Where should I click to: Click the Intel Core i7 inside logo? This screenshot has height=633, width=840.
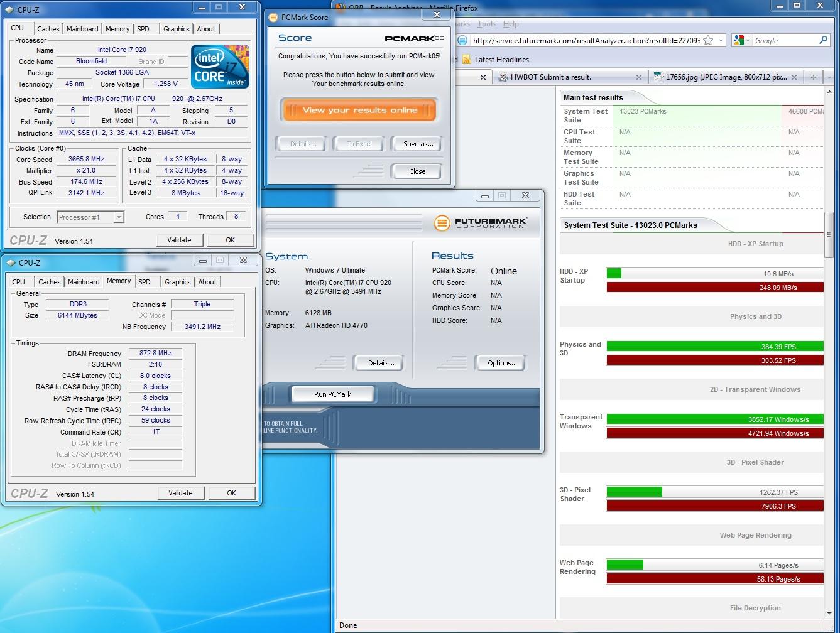pyautogui.click(x=221, y=67)
